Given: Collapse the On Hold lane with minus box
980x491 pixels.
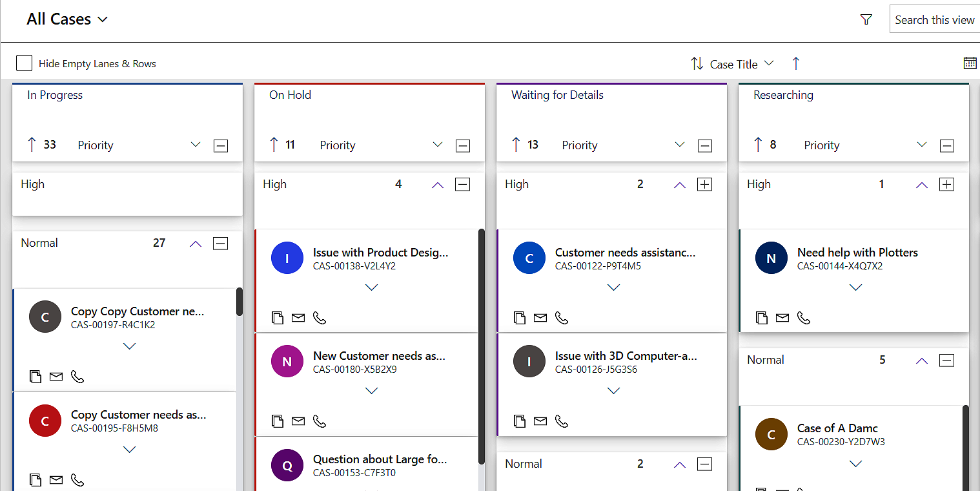Looking at the screenshot, I should [x=463, y=146].
